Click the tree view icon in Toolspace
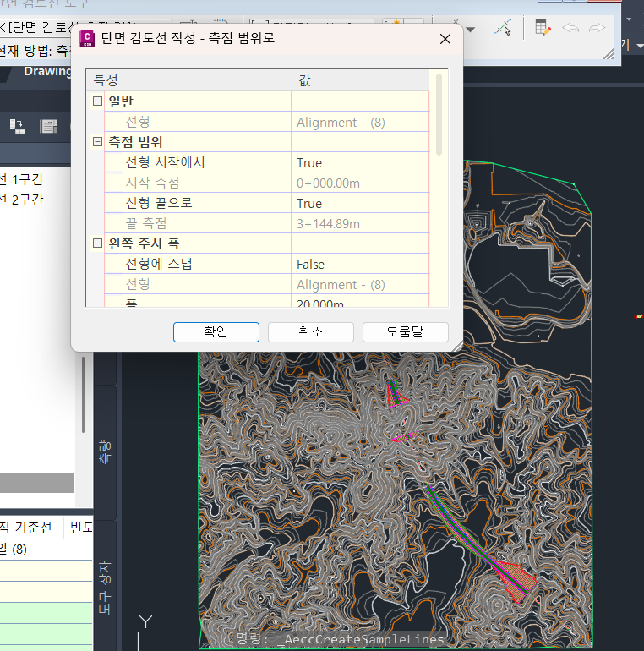 [18, 125]
